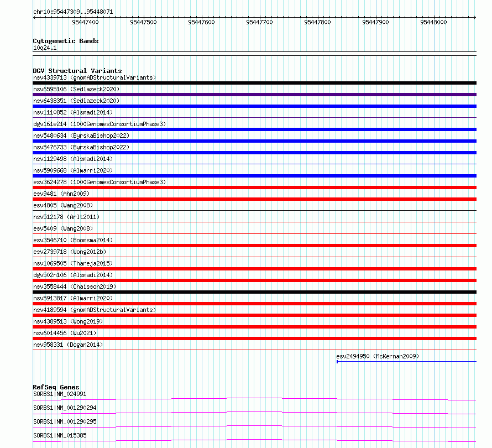Click nsv4389513 (Wong2019) label
The height and width of the screenshot is (448, 492).
point(68,321)
